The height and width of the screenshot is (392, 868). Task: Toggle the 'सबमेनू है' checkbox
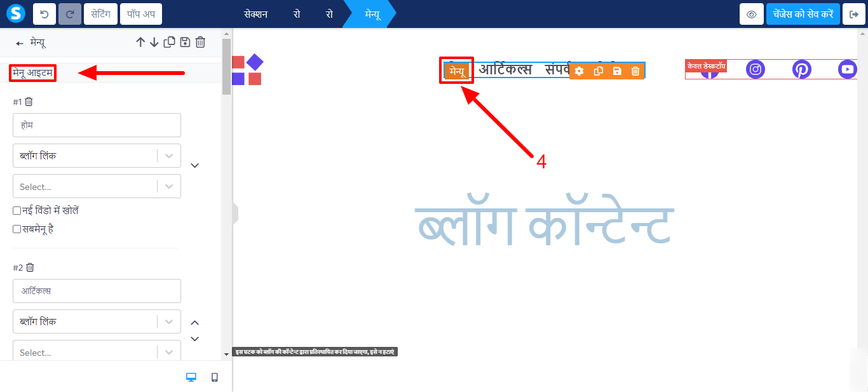[17, 229]
